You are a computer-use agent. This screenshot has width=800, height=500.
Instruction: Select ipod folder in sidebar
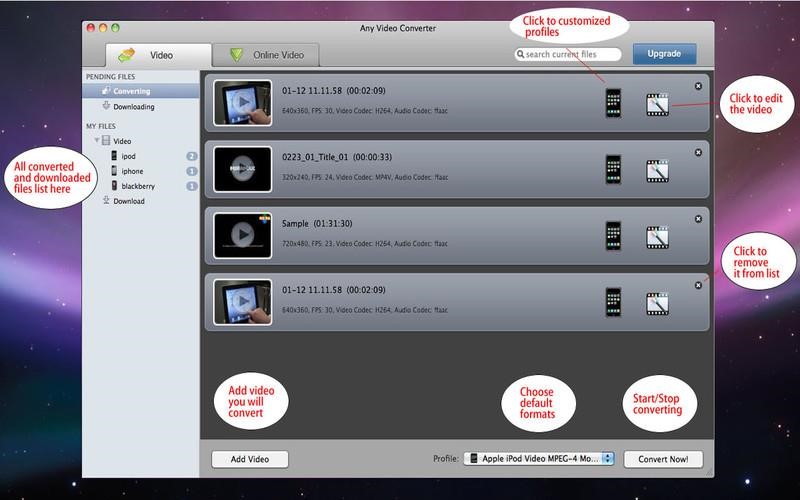pos(128,156)
